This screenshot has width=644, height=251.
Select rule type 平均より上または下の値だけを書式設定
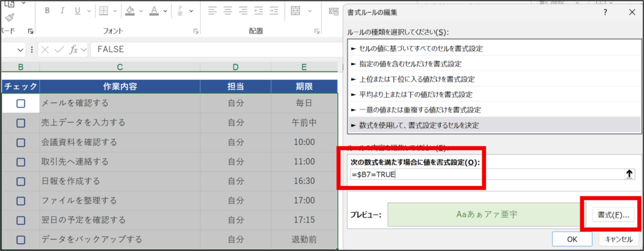click(x=494, y=95)
